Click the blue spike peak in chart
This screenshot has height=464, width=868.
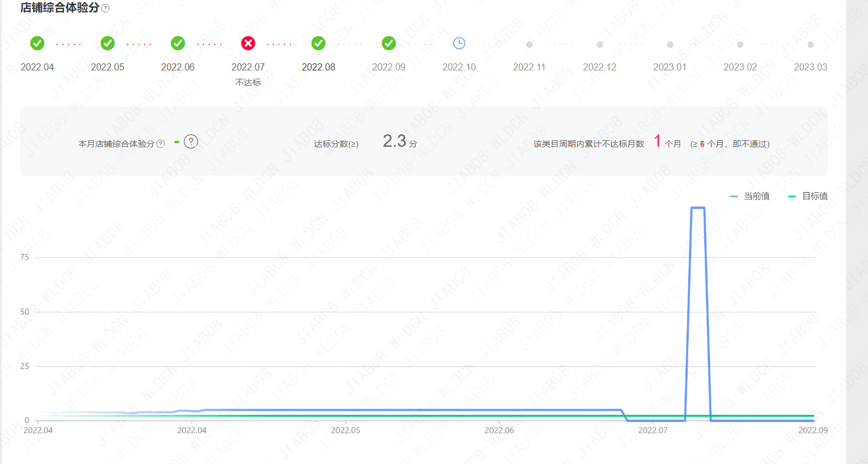[x=698, y=208]
